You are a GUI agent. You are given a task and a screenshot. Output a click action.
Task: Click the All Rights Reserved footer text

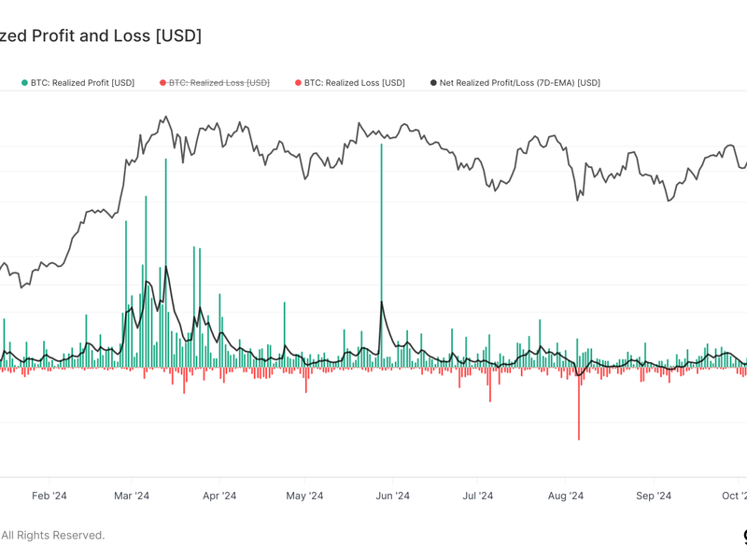[x=53, y=535]
